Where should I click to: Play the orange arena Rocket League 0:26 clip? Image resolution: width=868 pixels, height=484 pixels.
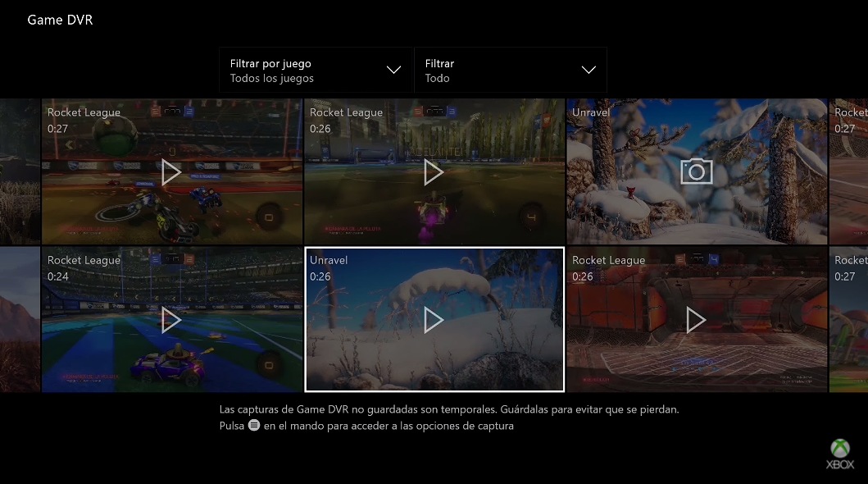click(696, 320)
